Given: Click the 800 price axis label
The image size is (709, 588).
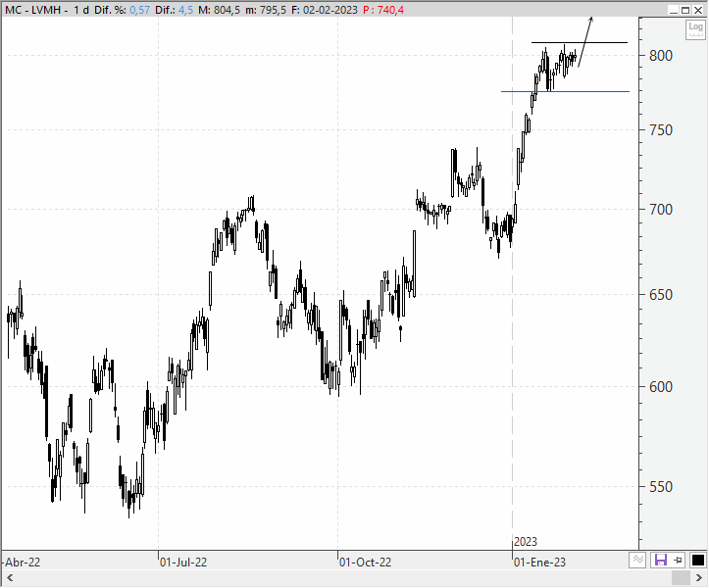Looking at the screenshot, I should [x=661, y=56].
